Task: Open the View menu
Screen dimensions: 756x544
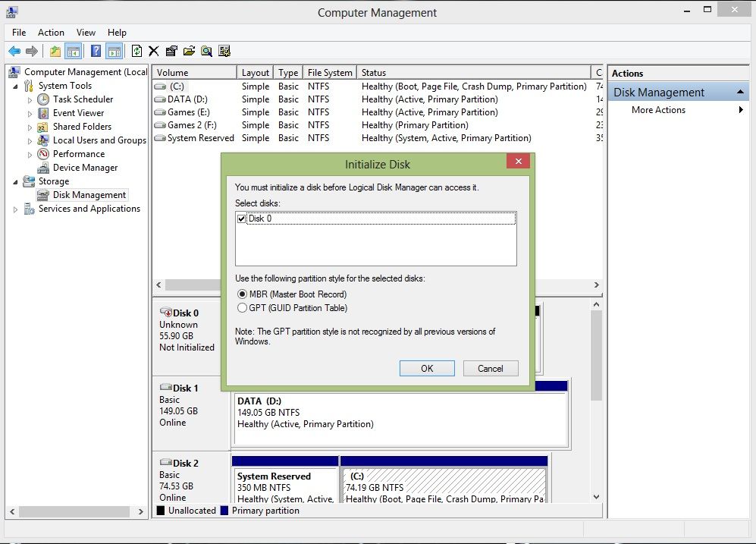Action: (x=86, y=33)
